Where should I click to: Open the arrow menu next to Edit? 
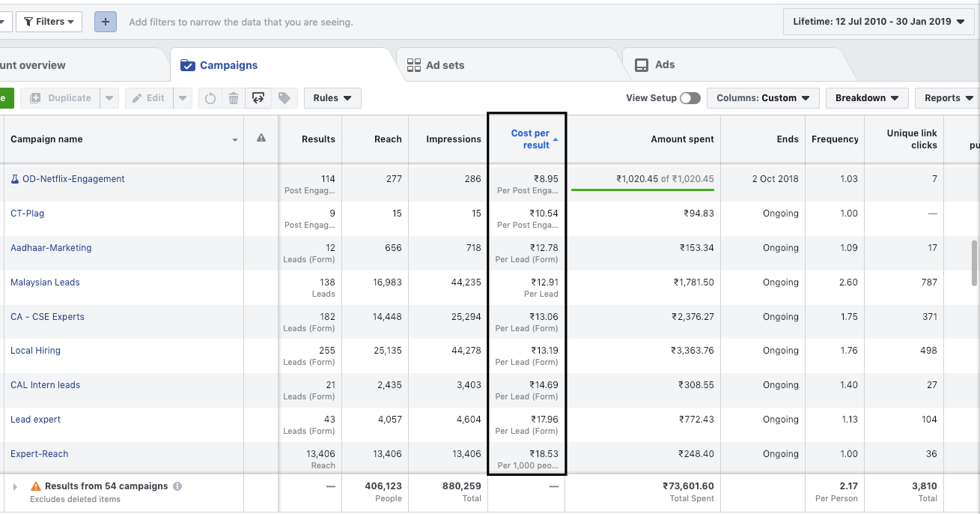[x=183, y=98]
